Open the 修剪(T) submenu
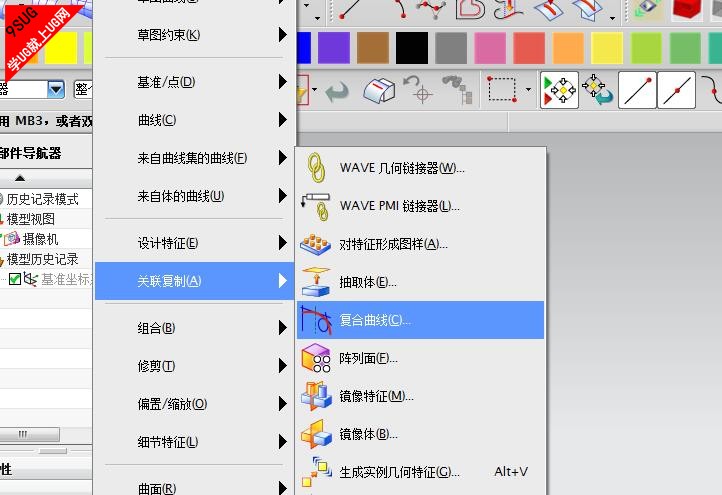 194,366
